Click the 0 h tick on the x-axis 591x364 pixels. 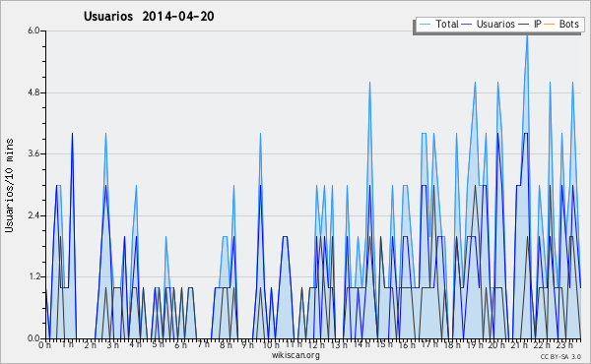(x=44, y=344)
